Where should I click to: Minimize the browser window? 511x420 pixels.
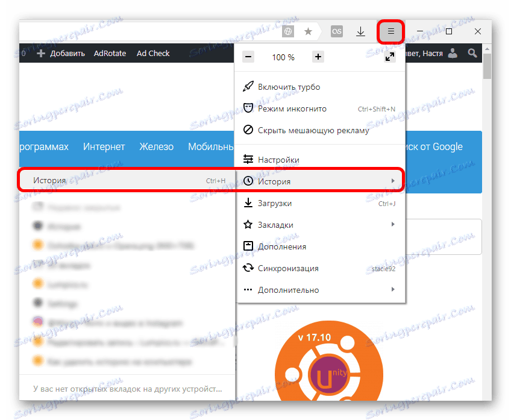(x=420, y=31)
